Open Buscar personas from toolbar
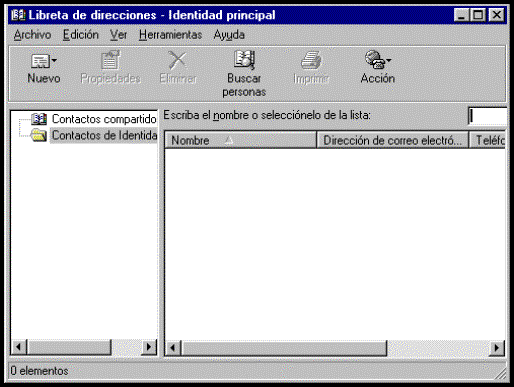The image size is (514, 387). pos(244,74)
